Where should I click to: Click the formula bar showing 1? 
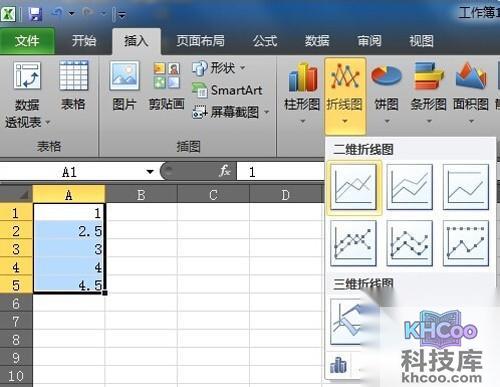click(x=280, y=172)
